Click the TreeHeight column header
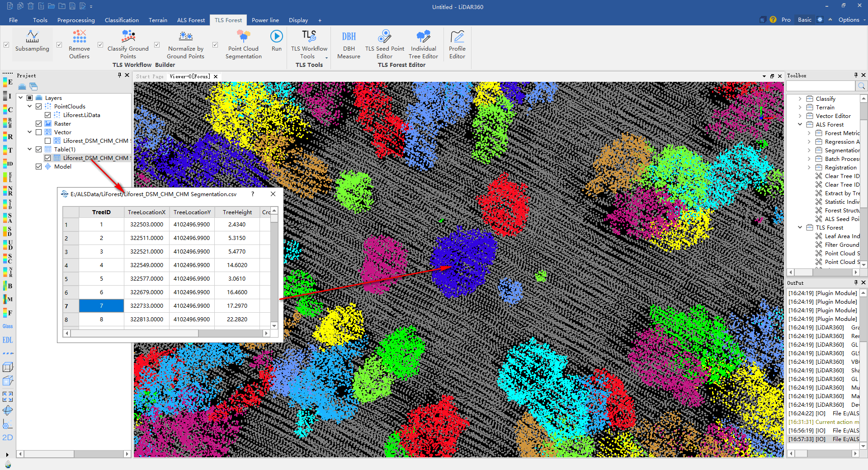Viewport: 868px width, 470px height. coord(237,212)
